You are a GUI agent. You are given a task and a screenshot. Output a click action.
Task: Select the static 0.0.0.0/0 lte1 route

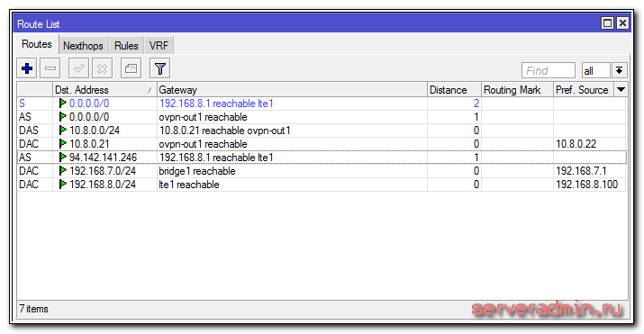322,104
